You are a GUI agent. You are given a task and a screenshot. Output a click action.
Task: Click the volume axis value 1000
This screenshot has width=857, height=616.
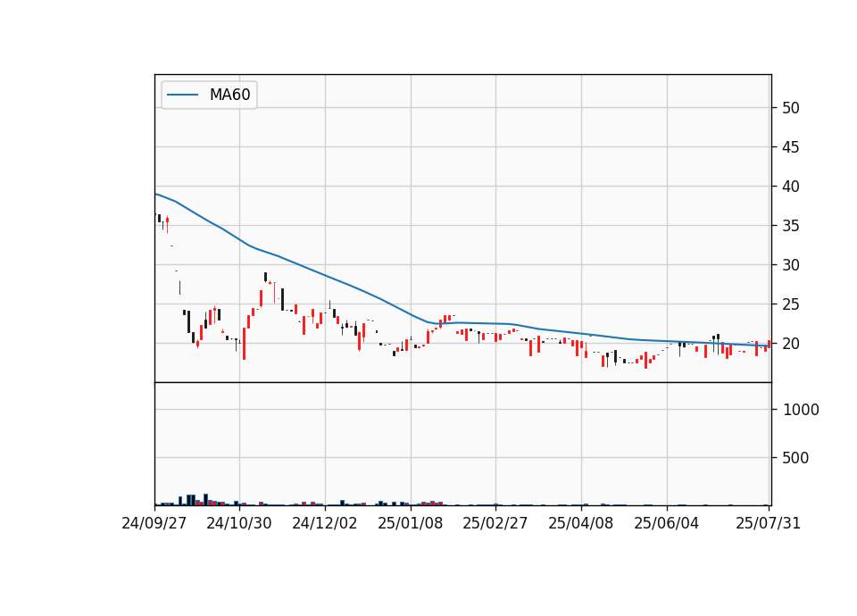[x=801, y=410]
